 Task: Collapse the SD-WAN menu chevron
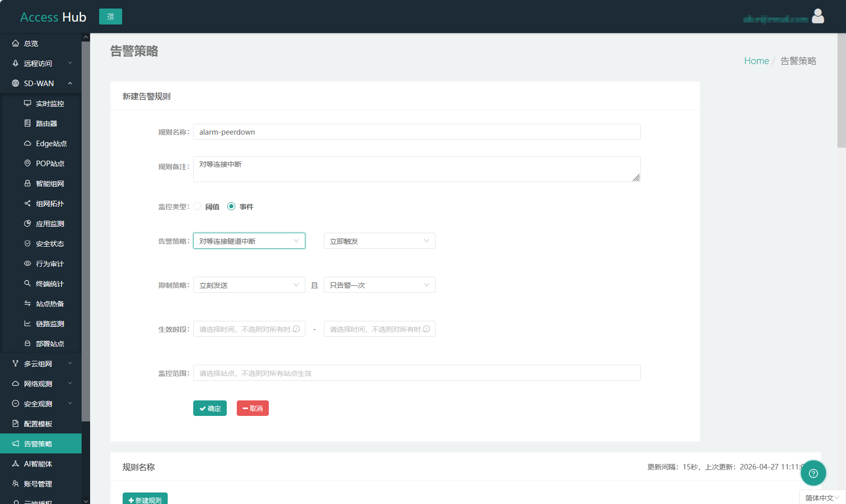pyautogui.click(x=70, y=83)
